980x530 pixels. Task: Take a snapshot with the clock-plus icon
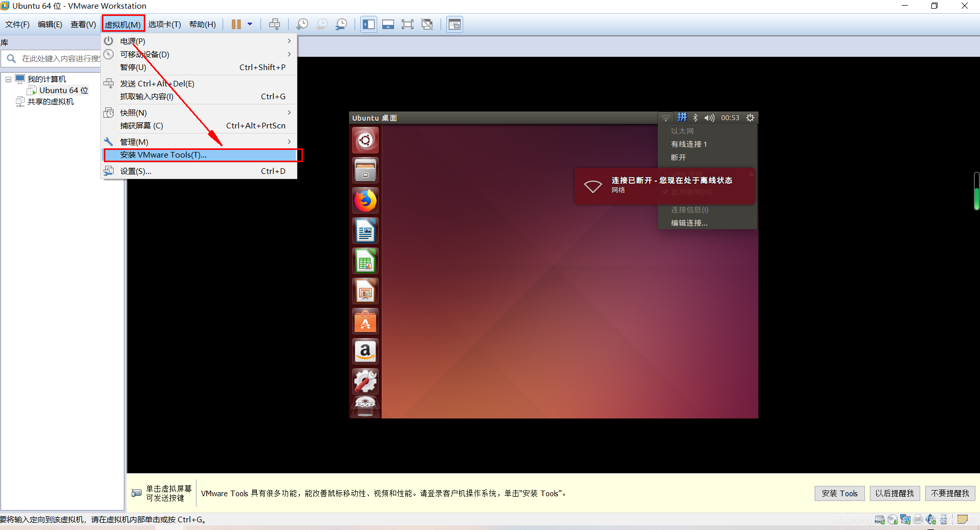point(302,24)
